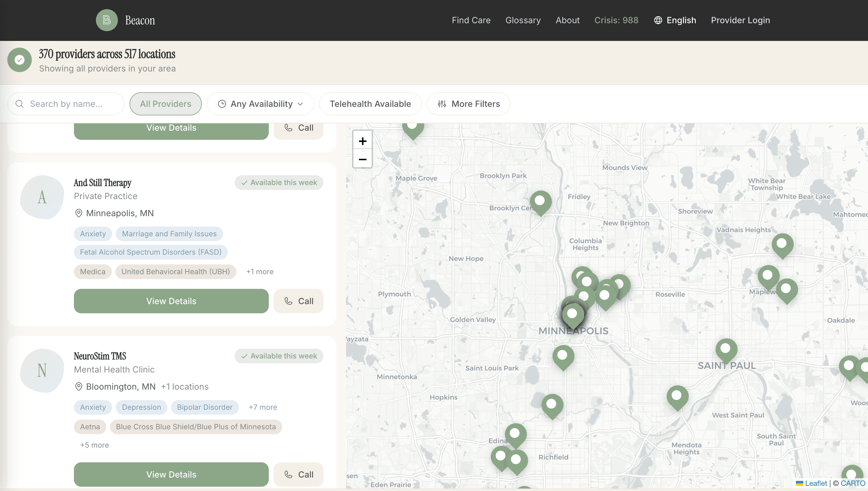Click the NeuroStim TMS provider name
Screen dimensions: 868x491
point(100,356)
